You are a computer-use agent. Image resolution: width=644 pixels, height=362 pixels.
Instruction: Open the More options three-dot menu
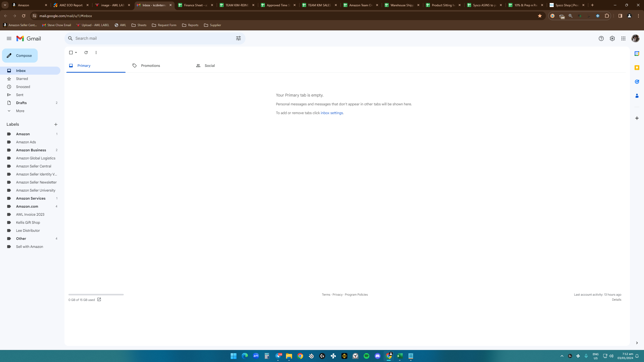(96, 53)
